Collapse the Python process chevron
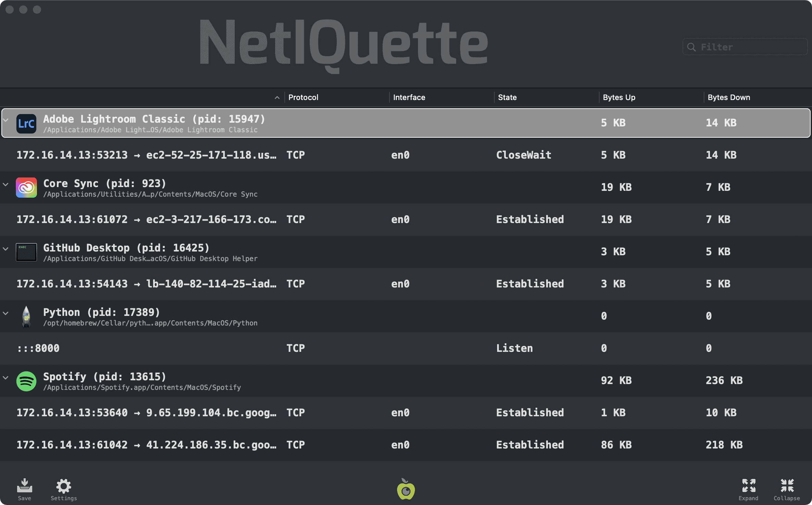Screen dimensions: 812x505 (x=6, y=313)
